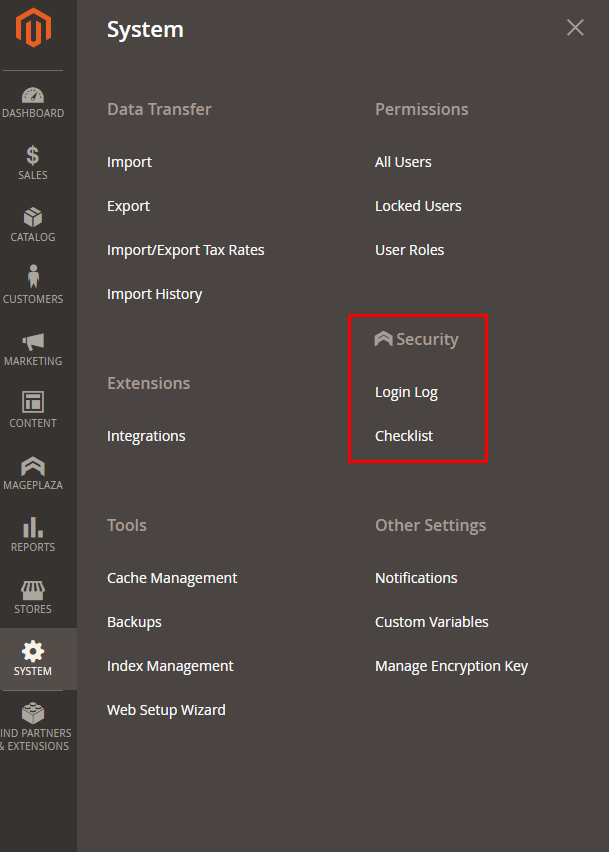Image resolution: width=609 pixels, height=852 pixels.
Task: Open the Marketing megaphone icon
Action: pos(33,341)
